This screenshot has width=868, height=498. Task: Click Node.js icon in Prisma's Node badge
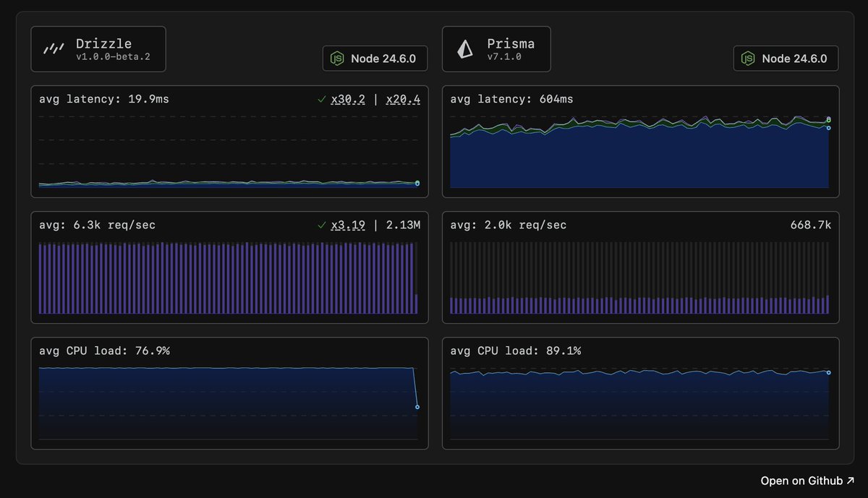[x=749, y=59]
